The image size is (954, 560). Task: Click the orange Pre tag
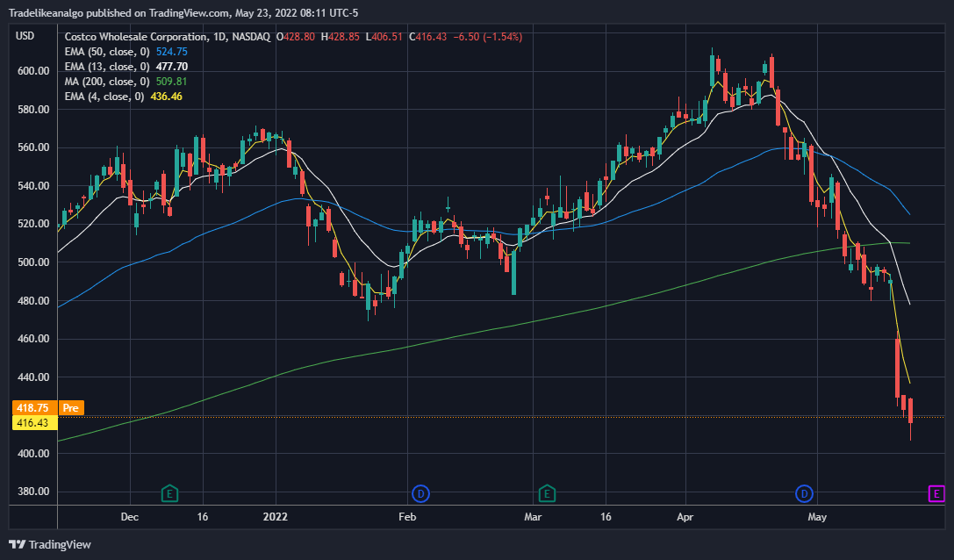click(70, 408)
